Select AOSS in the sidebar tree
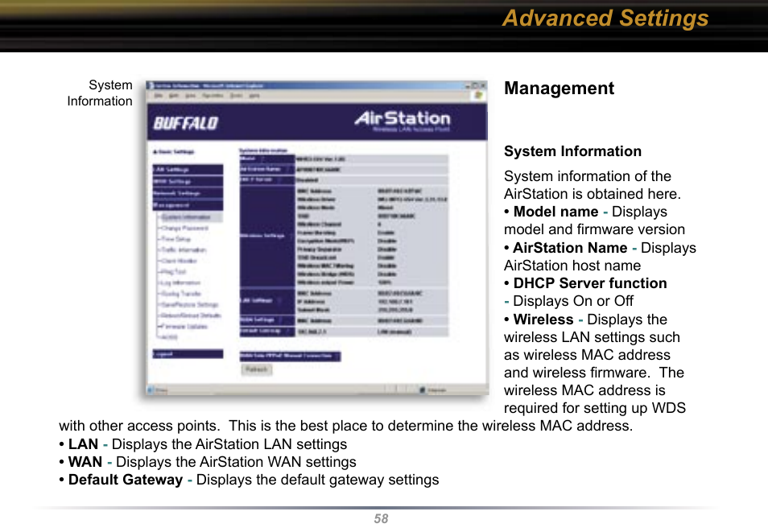Image resolution: width=768 pixels, height=532 pixels. (170, 337)
